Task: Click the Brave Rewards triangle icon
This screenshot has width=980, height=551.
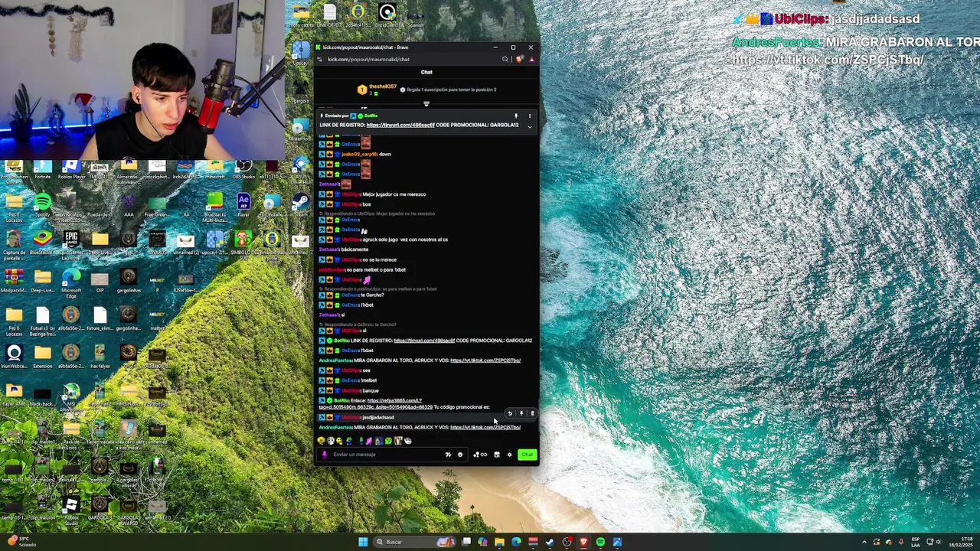Action: [x=532, y=60]
